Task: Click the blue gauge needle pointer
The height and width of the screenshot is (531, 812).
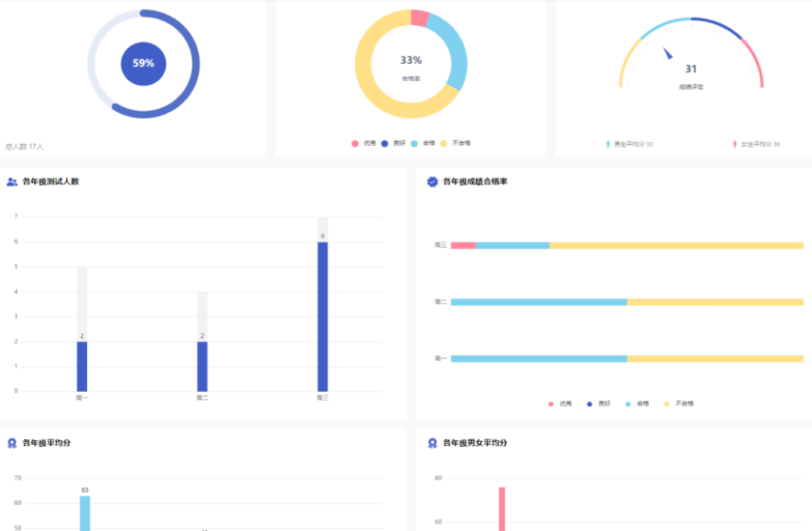Action: click(668, 53)
